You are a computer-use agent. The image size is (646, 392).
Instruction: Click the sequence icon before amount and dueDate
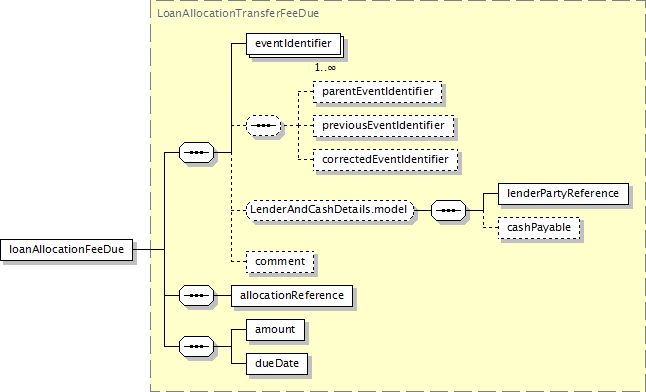click(x=197, y=347)
